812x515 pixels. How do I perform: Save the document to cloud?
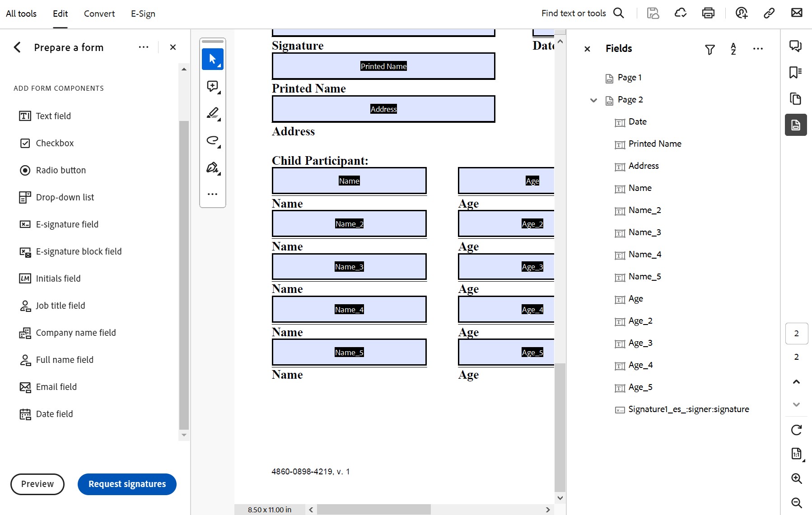681,13
